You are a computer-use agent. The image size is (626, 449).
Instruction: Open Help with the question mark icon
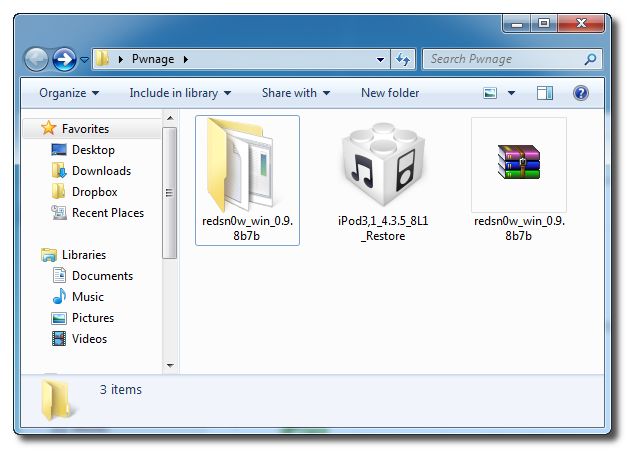[x=581, y=93]
